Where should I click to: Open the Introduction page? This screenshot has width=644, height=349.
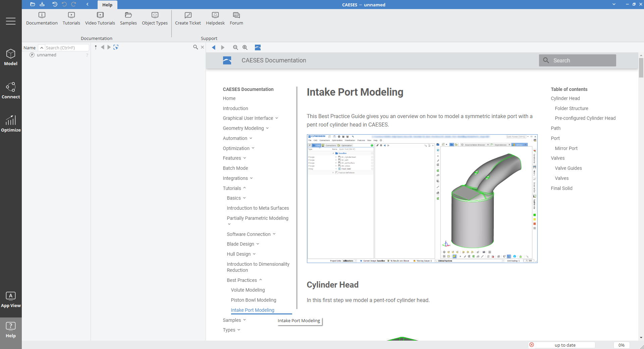coord(235,108)
